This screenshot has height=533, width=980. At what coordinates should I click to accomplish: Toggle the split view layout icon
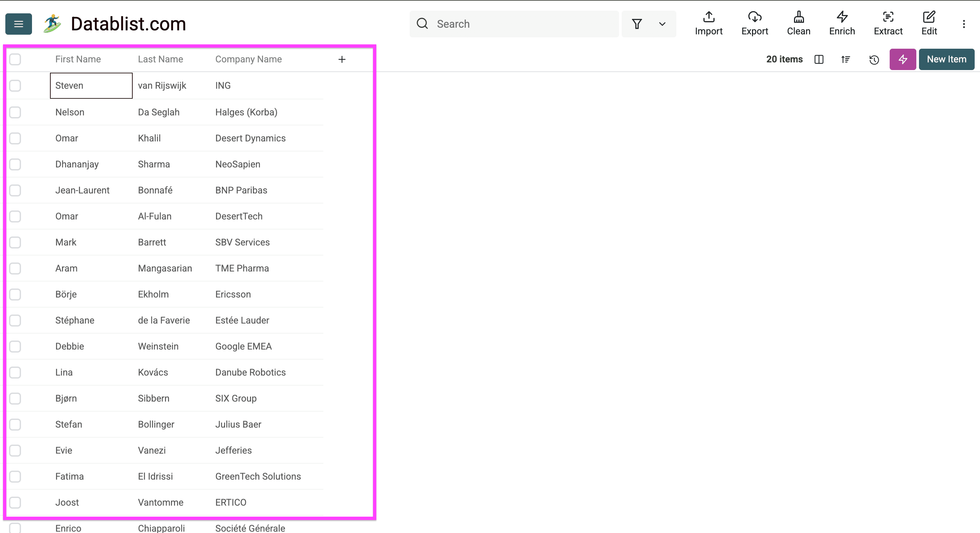(819, 59)
